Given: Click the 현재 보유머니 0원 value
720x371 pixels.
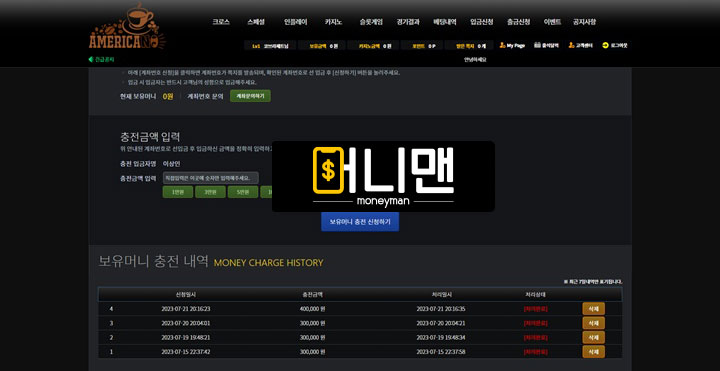Looking at the screenshot, I should [168, 96].
